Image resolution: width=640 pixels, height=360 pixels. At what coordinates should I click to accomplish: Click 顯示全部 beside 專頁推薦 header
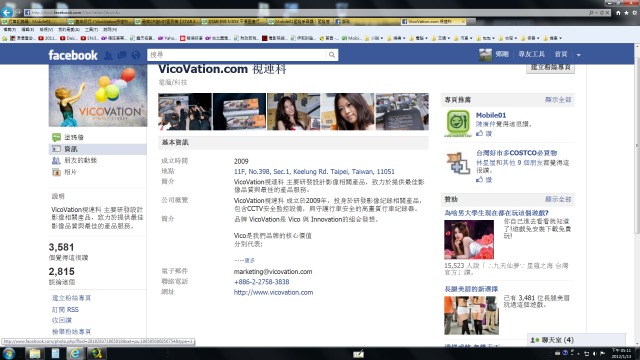[558, 100]
